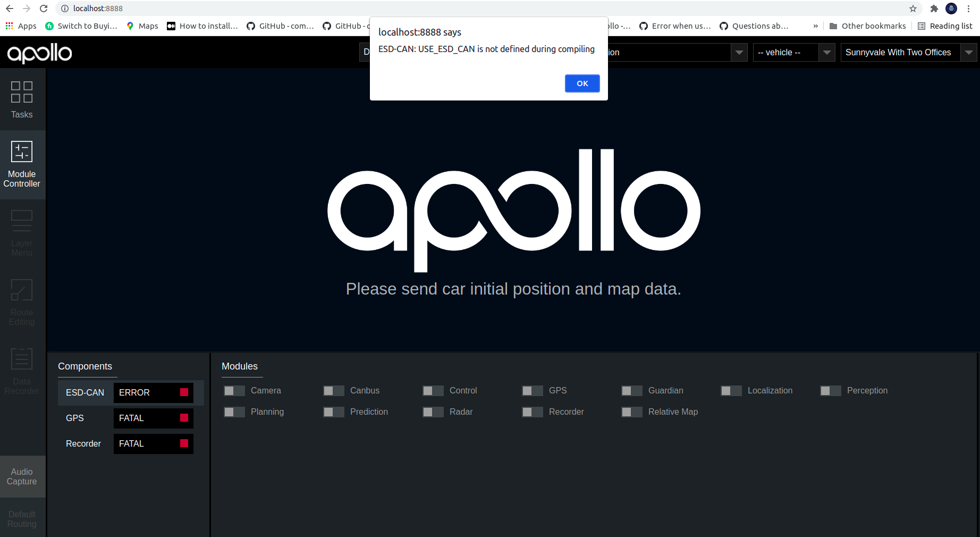Click the browser profile avatar icon
The width and height of the screenshot is (980, 537).
[952, 9]
